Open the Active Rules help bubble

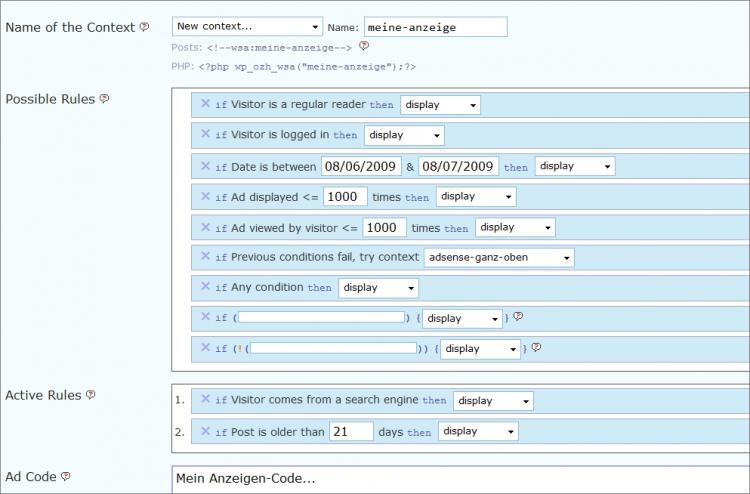tap(91, 395)
